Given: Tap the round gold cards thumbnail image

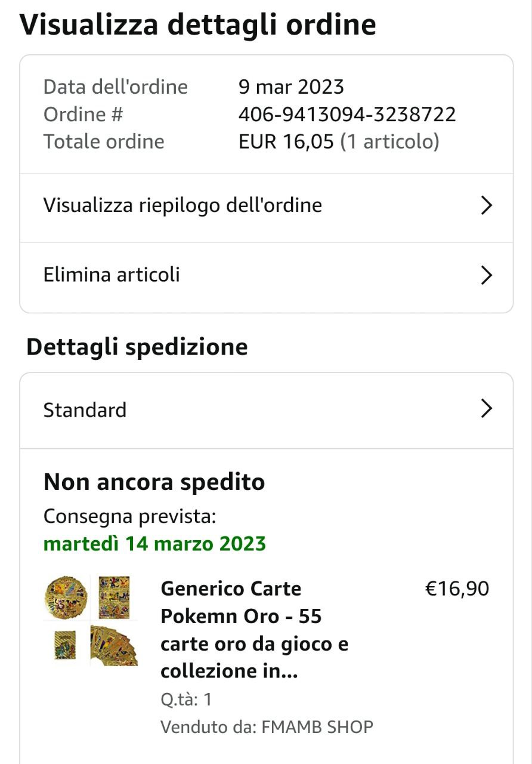Looking at the screenshot, I should click(x=66, y=597).
